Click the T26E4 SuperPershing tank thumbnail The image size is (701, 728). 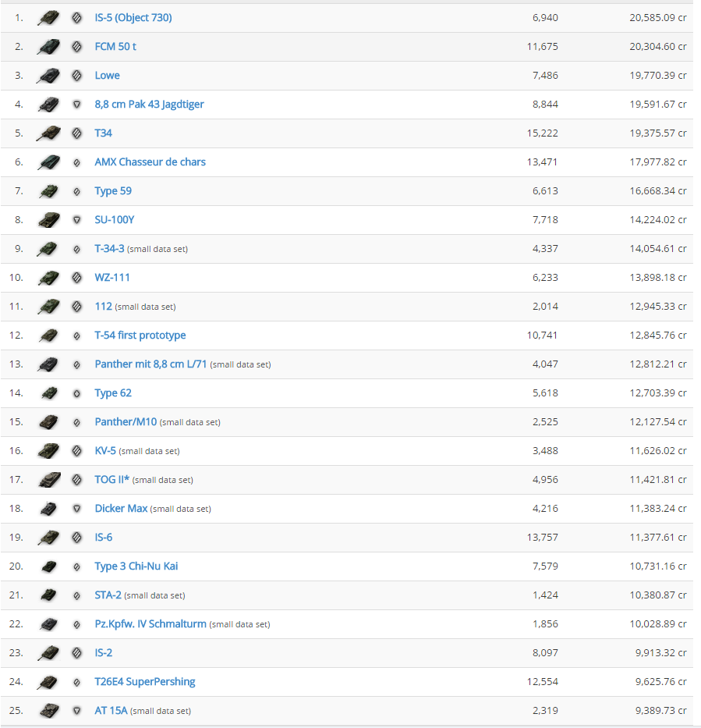pyautogui.click(x=48, y=682)
